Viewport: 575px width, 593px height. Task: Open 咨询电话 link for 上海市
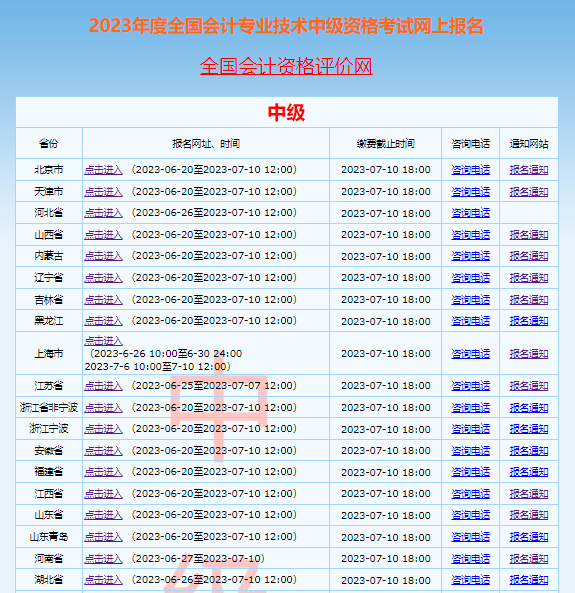click(x=470, y=354)
